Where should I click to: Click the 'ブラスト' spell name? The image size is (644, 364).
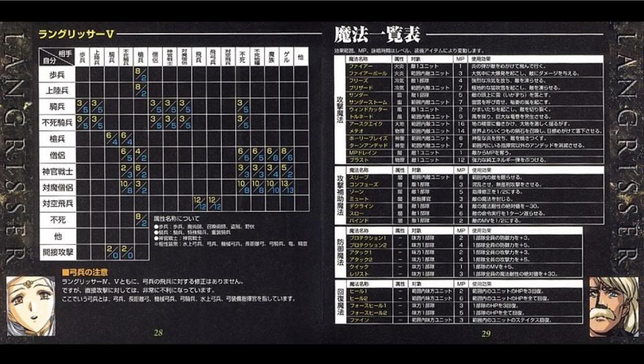(359, 160)
